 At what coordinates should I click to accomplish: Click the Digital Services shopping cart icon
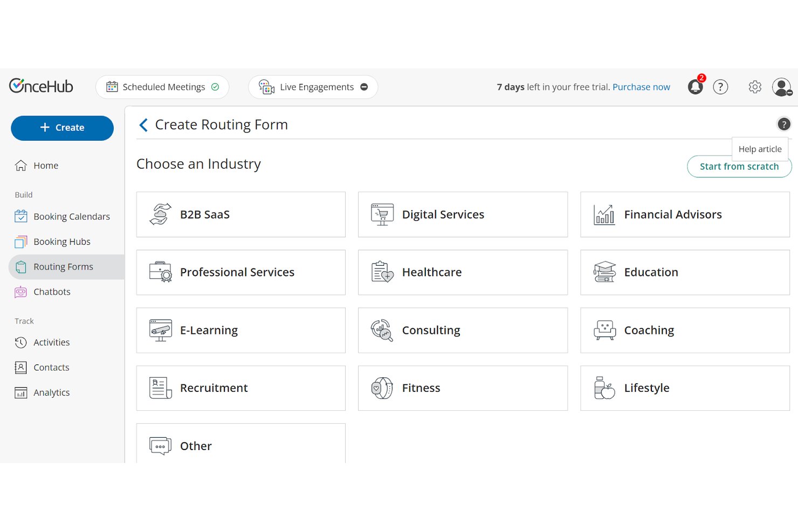coord(382,215)
